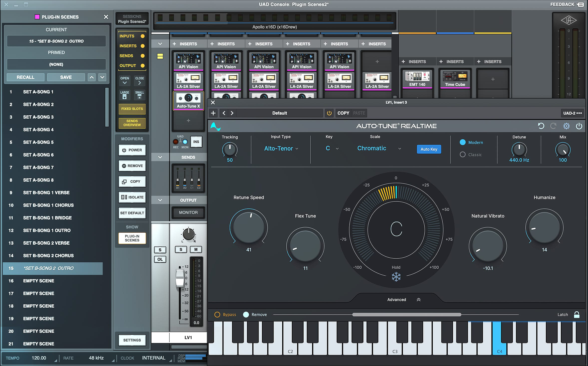Viewport: 588px width, 366px height.
Task: Select scene SET A-SONG 4
Action: [38, 130]
